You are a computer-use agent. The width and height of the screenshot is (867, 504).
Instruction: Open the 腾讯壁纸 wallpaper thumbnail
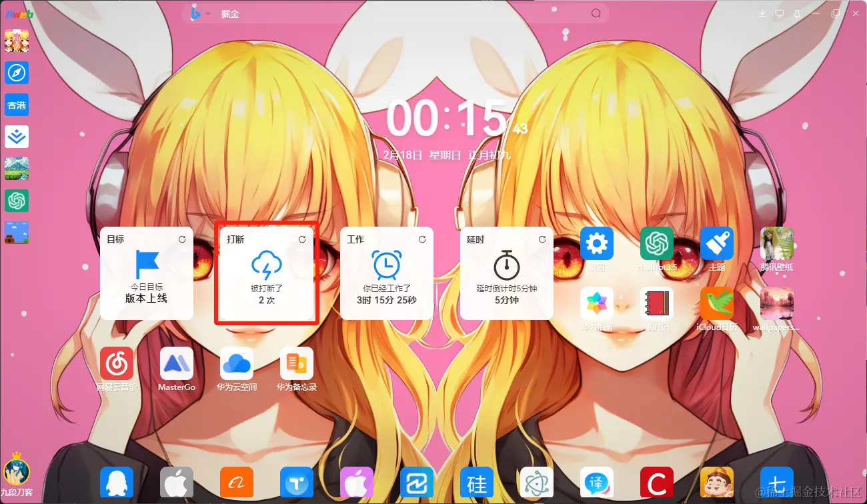tap(777, 243)
